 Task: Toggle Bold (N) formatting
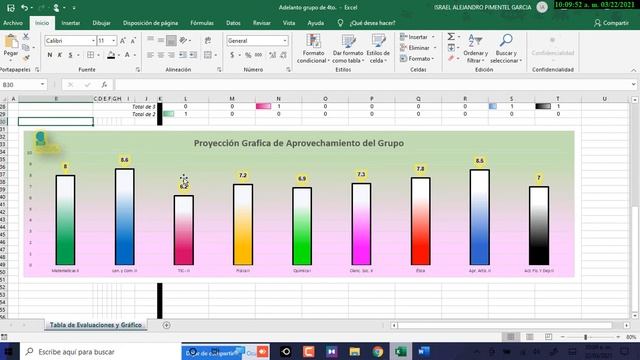[50, 55]
